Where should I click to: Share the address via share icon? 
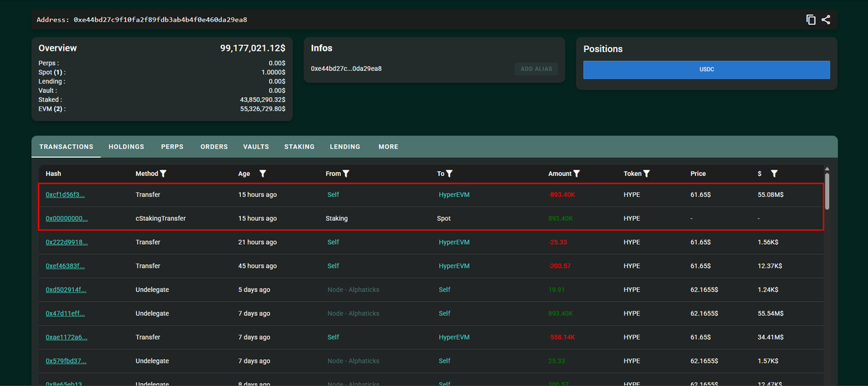pyautogui.click(x=826, y=20)
